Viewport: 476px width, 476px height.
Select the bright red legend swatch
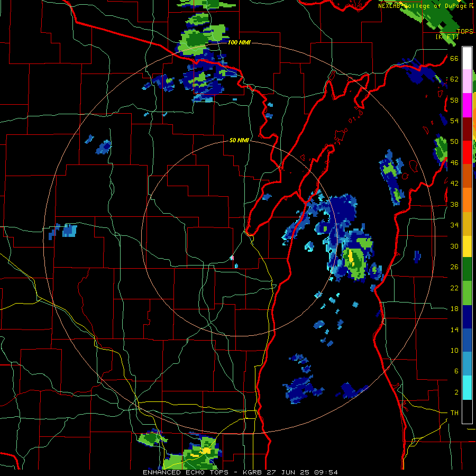tap(467, 152)
